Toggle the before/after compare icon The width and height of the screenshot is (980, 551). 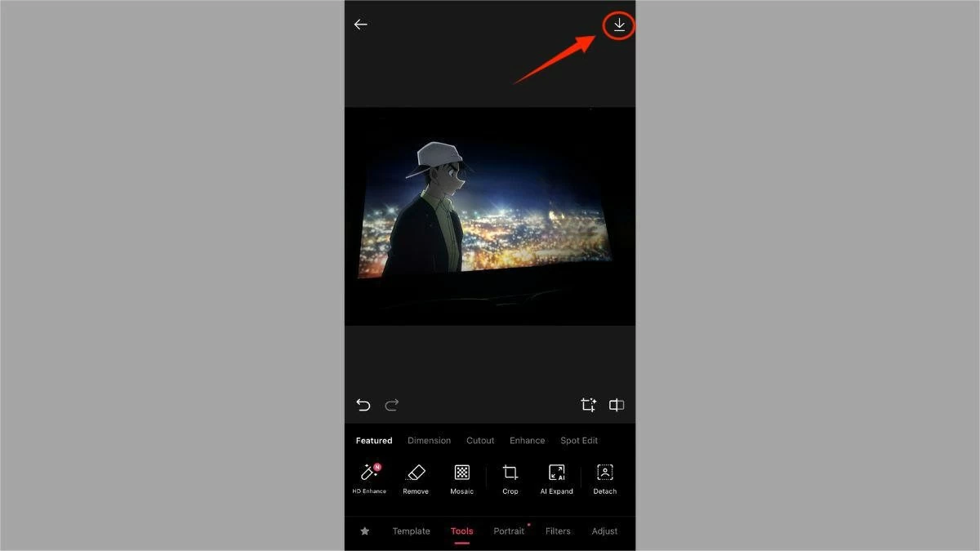coord(617,405)
